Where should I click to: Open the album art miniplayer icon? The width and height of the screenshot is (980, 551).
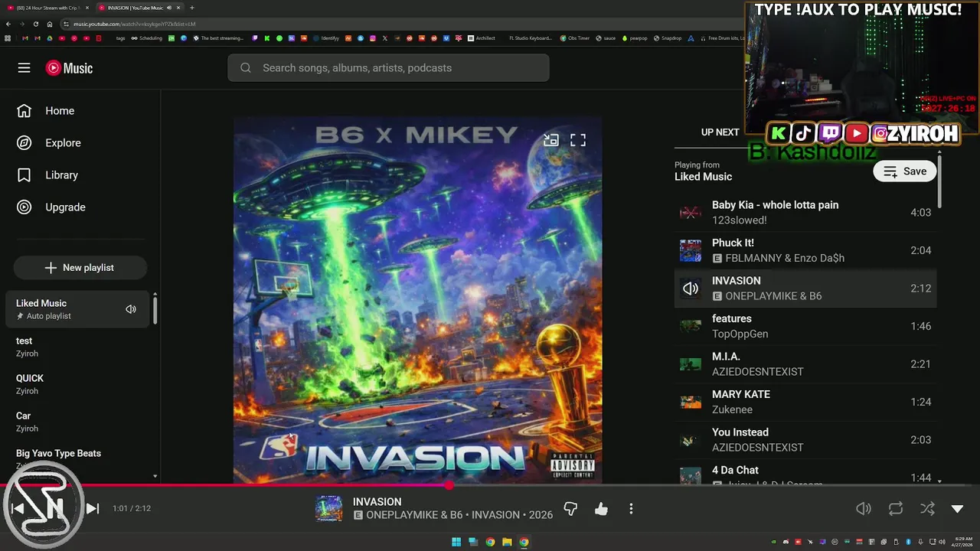coord(550,140)
